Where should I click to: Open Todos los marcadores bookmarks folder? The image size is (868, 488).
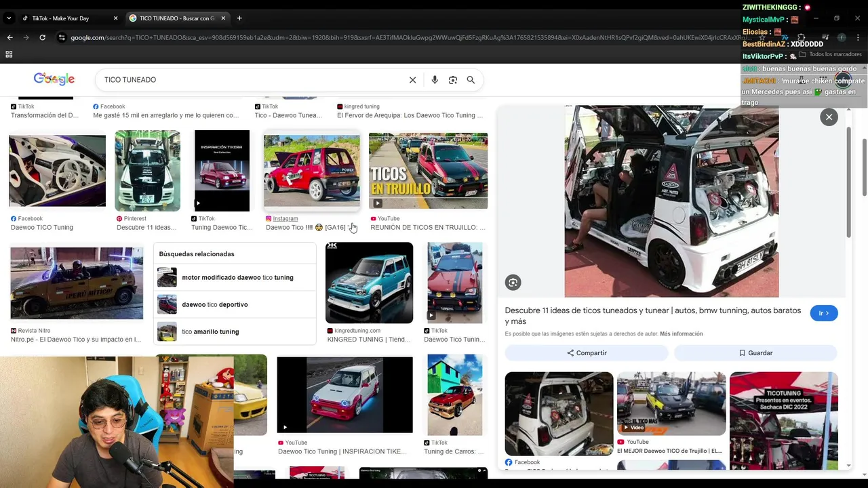click(x=830, y=54)
